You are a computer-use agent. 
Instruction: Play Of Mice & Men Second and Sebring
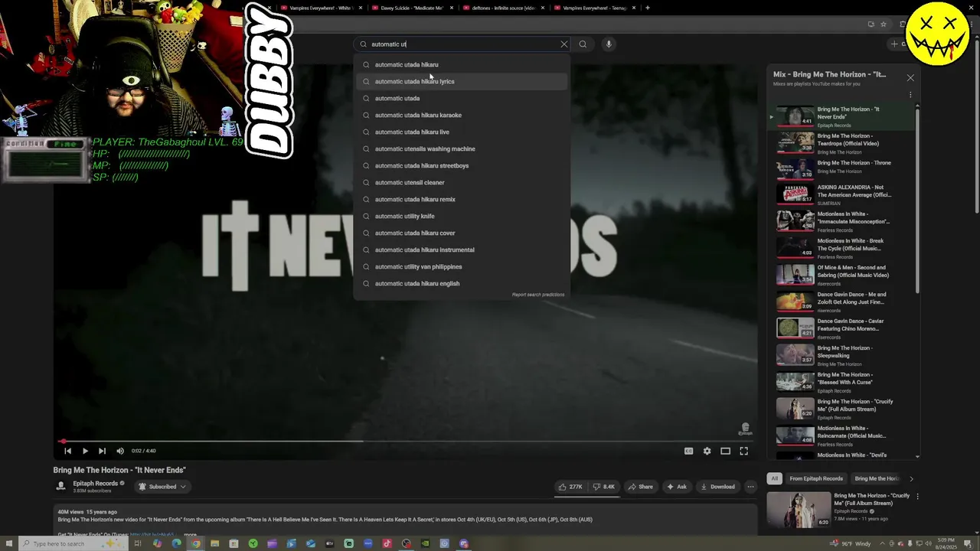tap(842, 275)
